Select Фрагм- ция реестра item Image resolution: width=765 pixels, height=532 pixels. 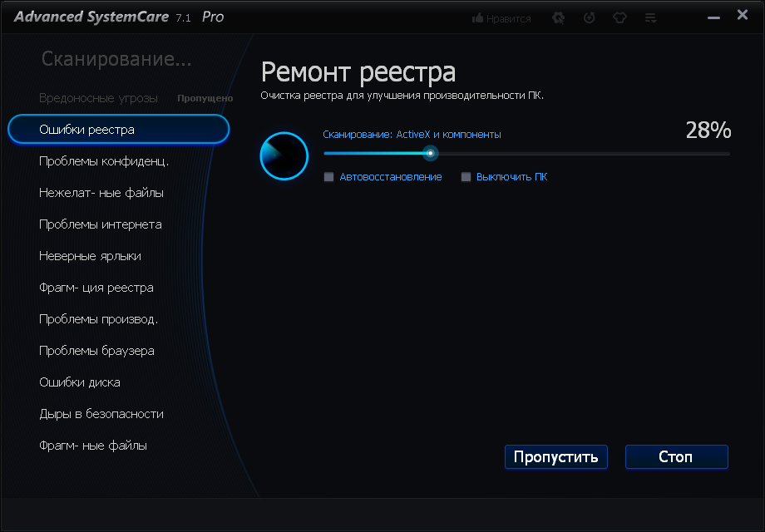tap(96, 288)
